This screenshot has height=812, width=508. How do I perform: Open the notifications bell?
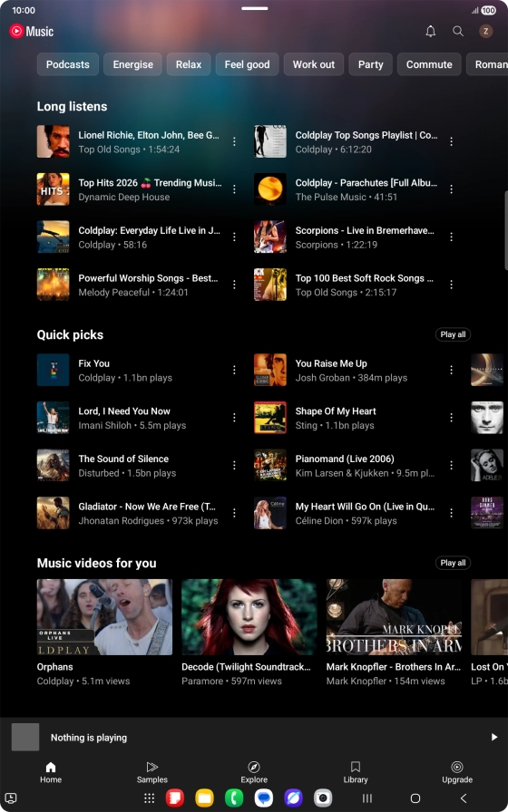pos(430,31)
